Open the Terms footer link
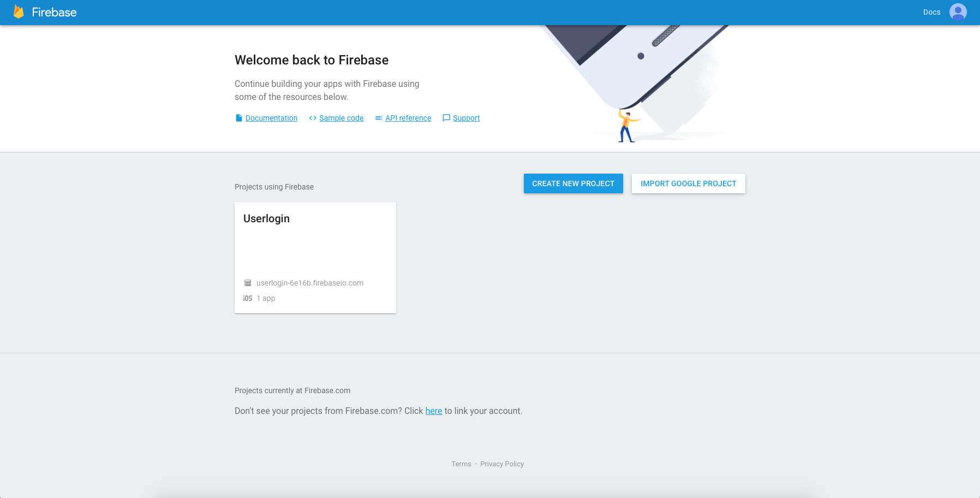 point(461,464)
